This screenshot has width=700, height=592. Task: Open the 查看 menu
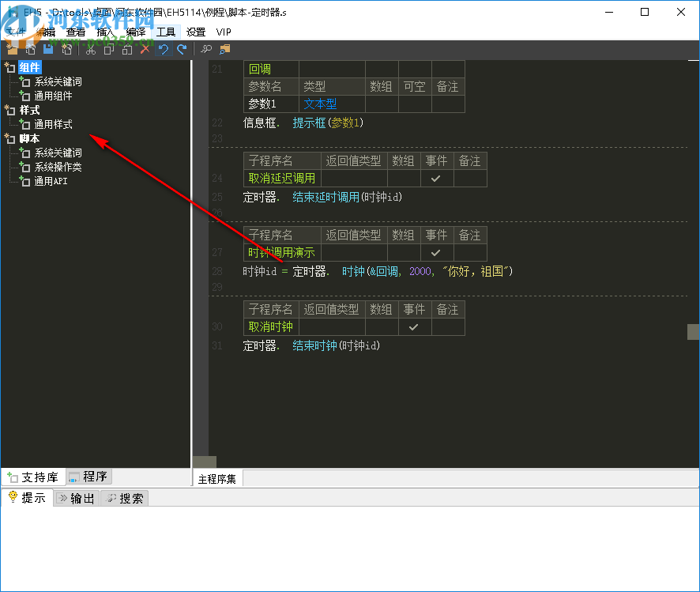75,32
